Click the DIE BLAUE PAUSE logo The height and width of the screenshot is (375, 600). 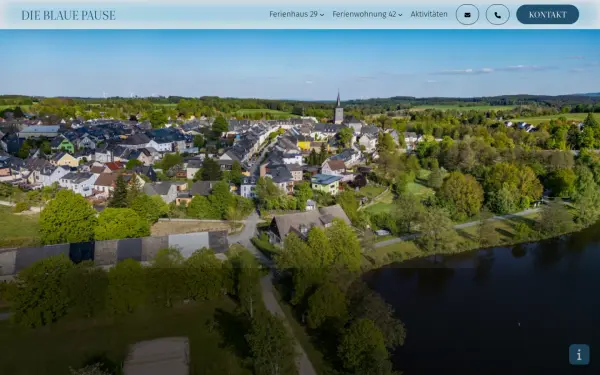point(68,15)
